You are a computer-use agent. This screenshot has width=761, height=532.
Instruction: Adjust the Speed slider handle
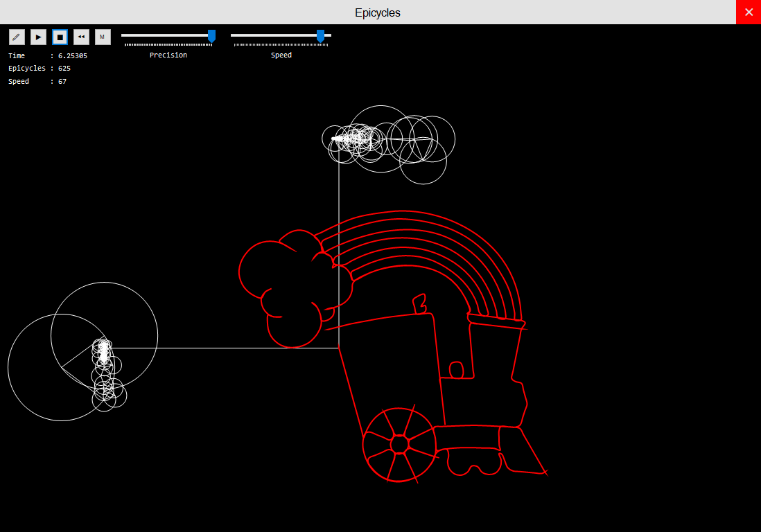click(x=320, y=36)
